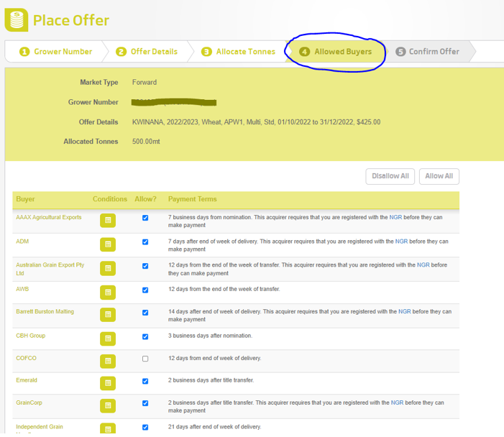Open the Emerald buyer link
Image resolution: width=504 pixels, height=437 pixels.
point(27,380)
